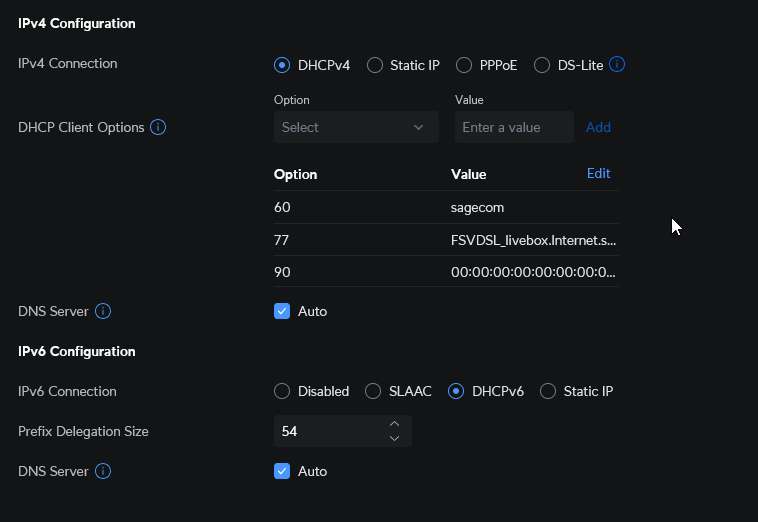Click Edit link above options table
758x522 pixels.
click(x=598, y=174)
